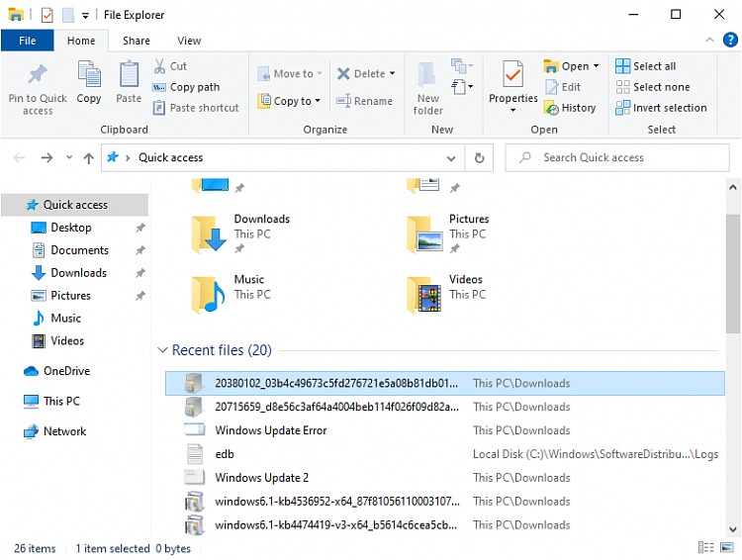Viewport: 742px width, 560px height.
Task: Expand the Open dropdown arrow
Action: 596,66
